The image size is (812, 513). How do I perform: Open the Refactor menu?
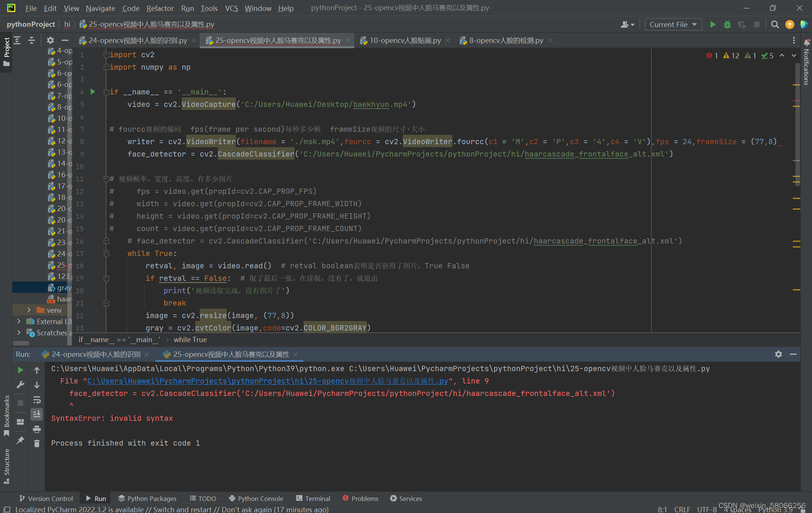159,8
